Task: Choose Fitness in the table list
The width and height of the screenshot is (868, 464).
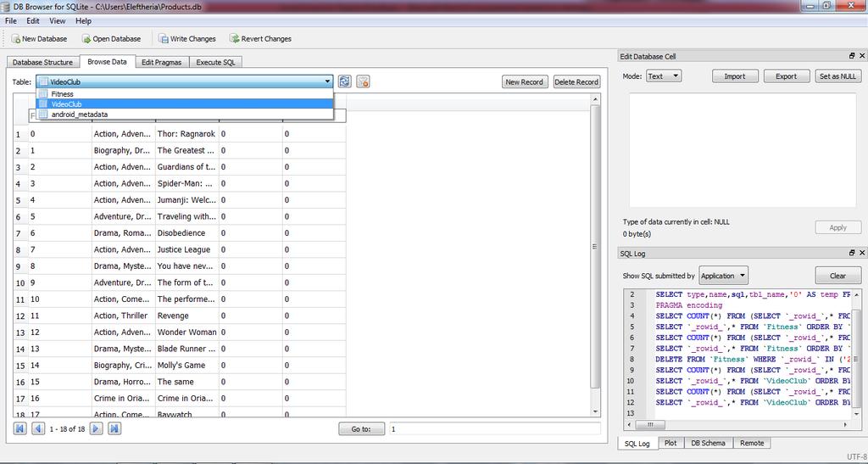Action: click(x=185, y=94)
